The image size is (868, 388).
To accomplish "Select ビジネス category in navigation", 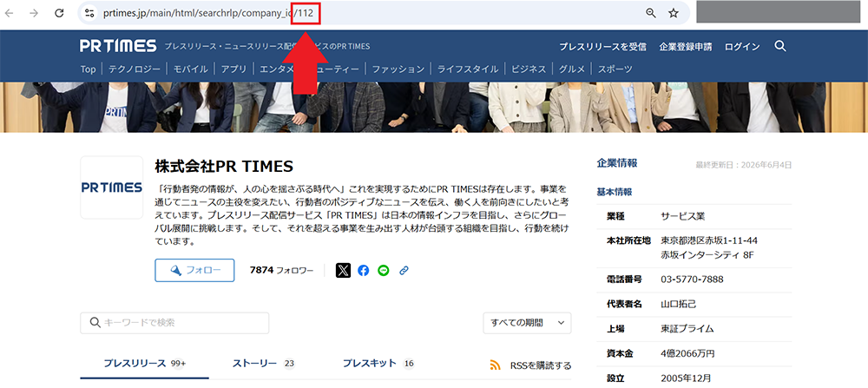I will coord(528,69).
